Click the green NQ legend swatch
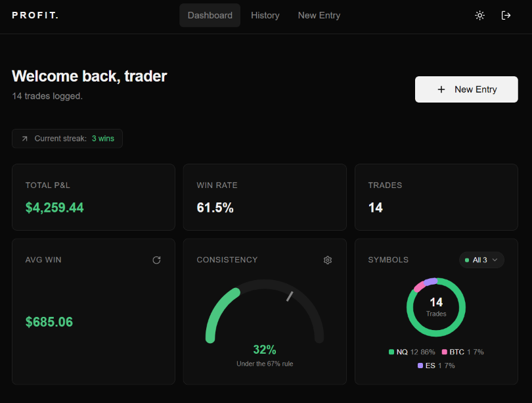This screenshot has width=532, height=403. coord(391,352)
